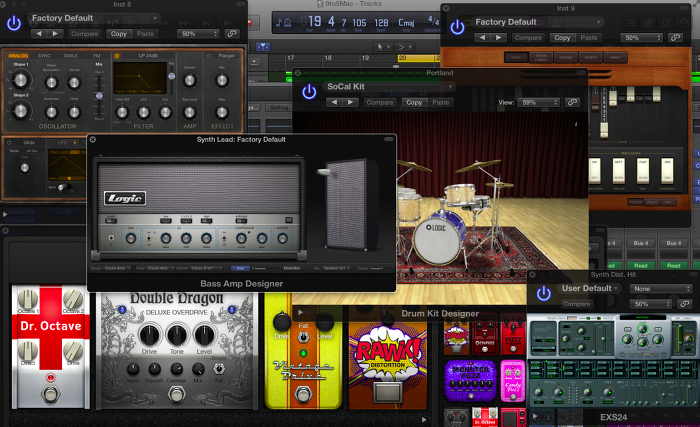Open 59% View dropdown in Drum Kit Designer
This screenshot has height=427, width=700.
pos(538,102)
